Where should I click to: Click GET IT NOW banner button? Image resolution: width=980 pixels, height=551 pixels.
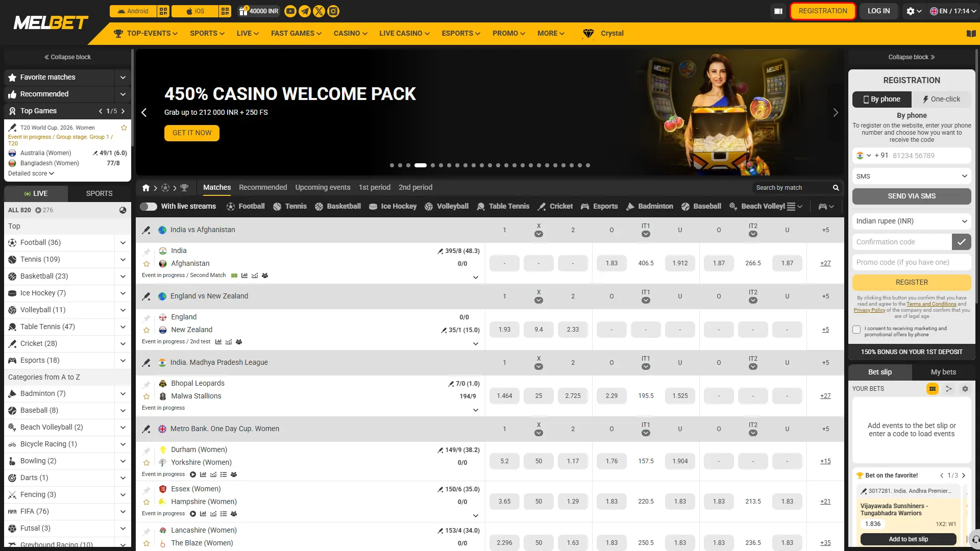[x=192, y=133]
